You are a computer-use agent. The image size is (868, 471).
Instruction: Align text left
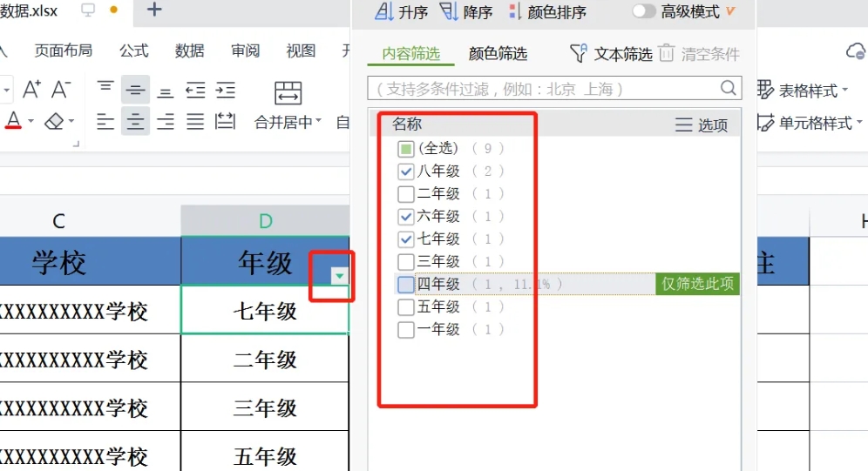(105, 121)
